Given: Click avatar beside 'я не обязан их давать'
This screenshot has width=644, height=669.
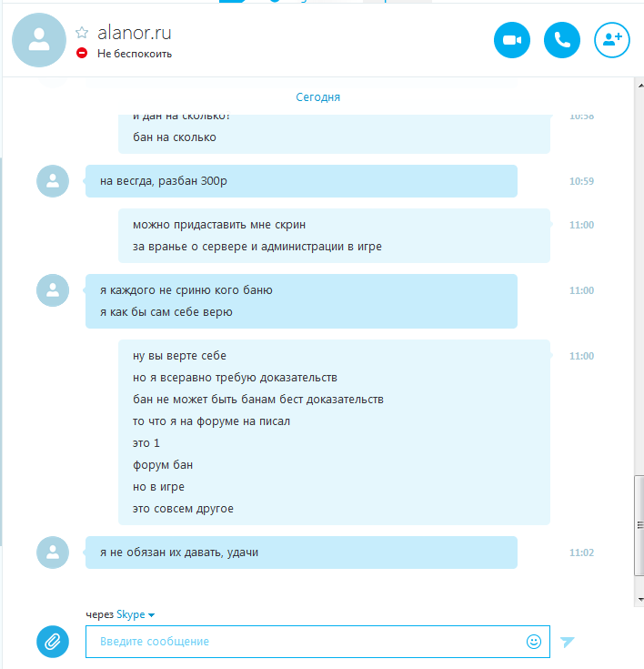Looking at the screenshot, I should click(x=53, y=552).
